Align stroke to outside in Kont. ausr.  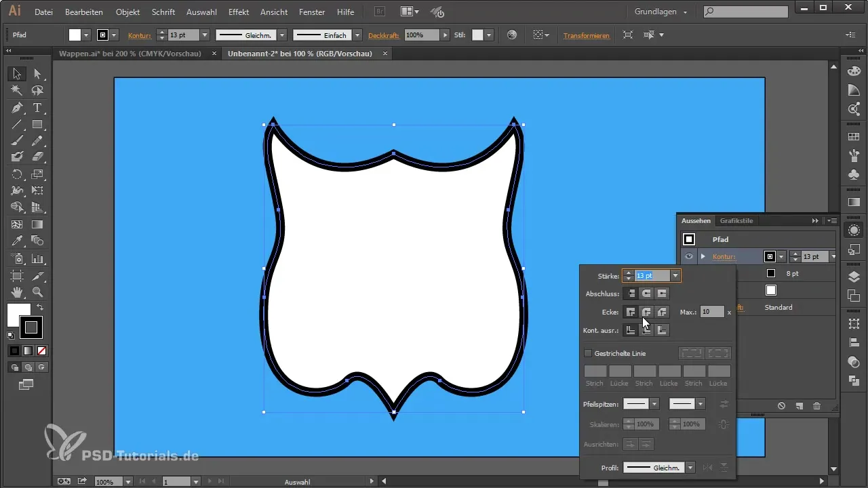[x=662, y=330]
